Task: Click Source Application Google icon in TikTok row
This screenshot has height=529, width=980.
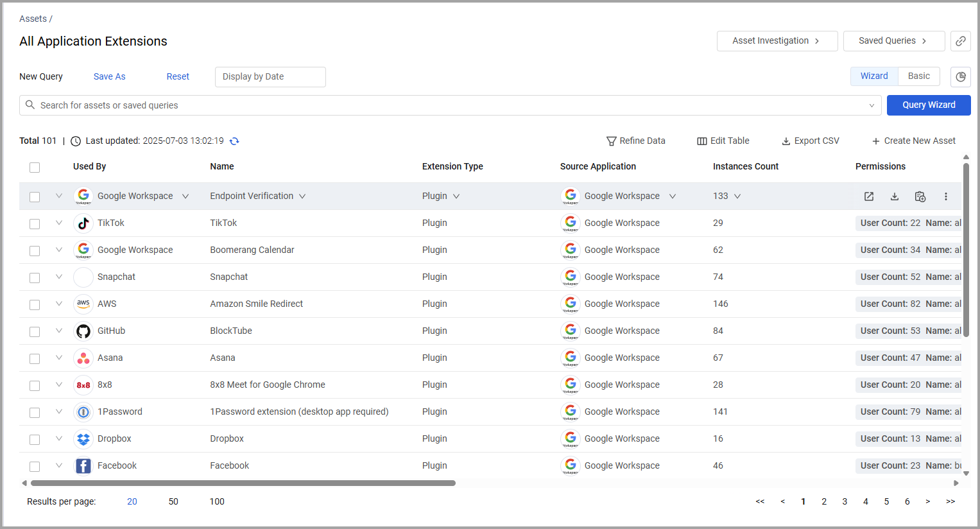Action: tap(571, 223)
